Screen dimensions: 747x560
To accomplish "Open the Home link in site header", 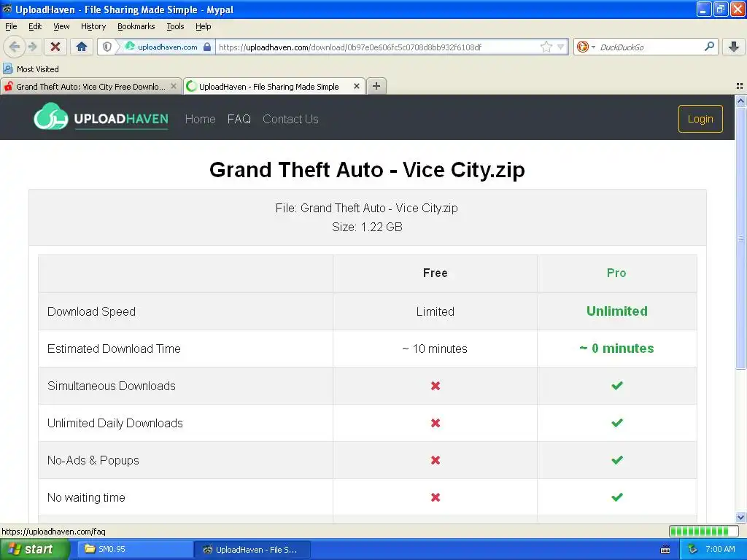I will click(200, 119).
